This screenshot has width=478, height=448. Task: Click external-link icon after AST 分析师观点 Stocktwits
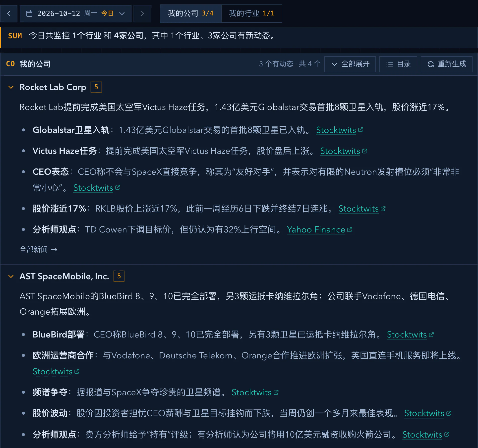point(447,434)
